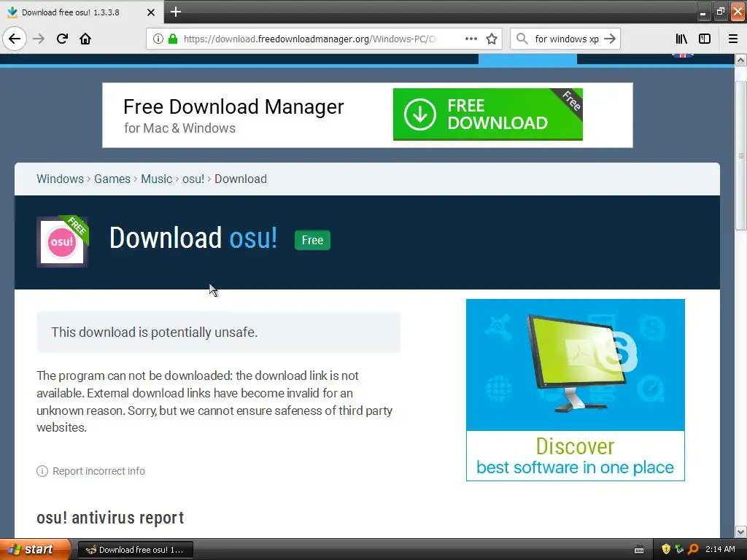Click the security shield tray icon
Viewport: 747px width, 560px height.
coord(666,550)
